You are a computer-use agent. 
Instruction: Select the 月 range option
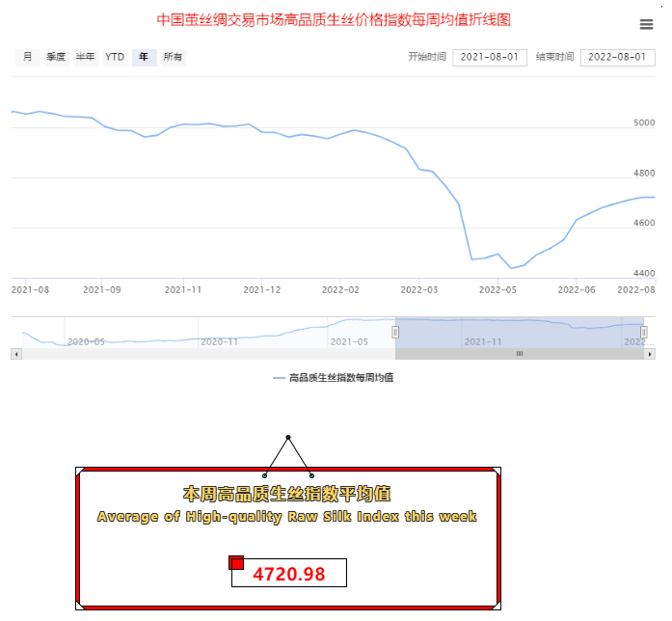(27, 58)
